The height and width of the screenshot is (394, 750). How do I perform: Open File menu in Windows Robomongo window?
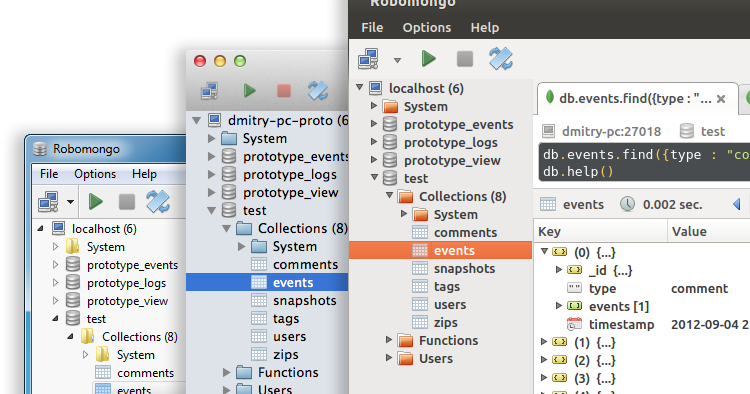(x=49, y=174)
